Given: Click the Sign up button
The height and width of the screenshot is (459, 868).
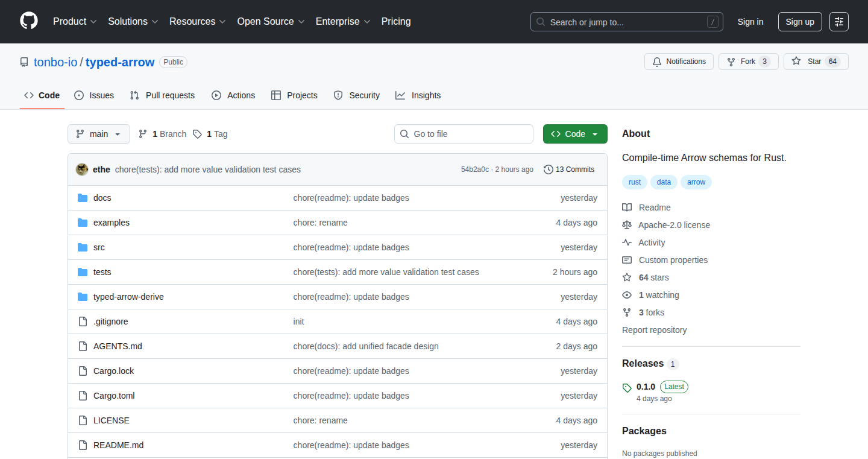Looking at the screenshot, I should click(800, 22).
